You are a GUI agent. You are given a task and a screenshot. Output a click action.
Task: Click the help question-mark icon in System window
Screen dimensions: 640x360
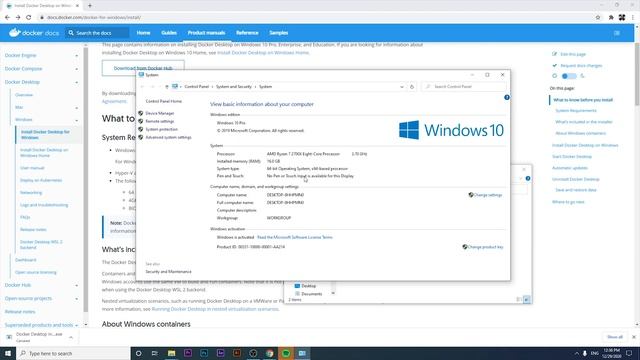(507, 97)
